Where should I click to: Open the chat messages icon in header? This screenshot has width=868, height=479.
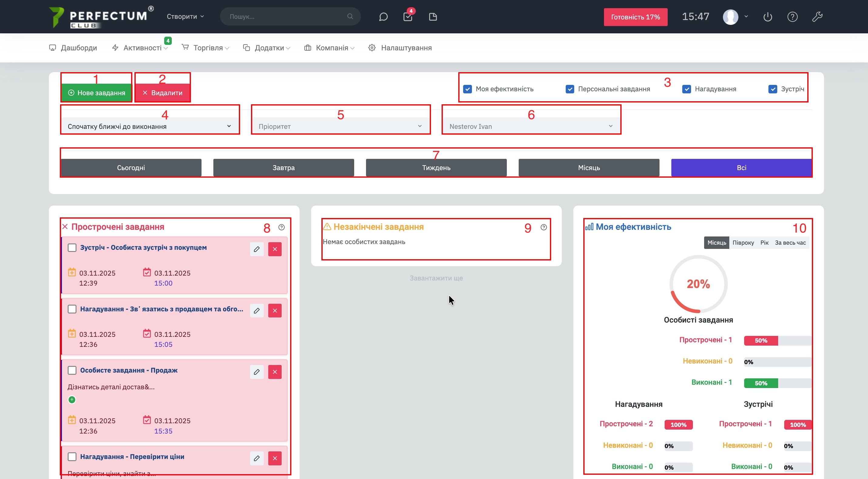[383, 17]
